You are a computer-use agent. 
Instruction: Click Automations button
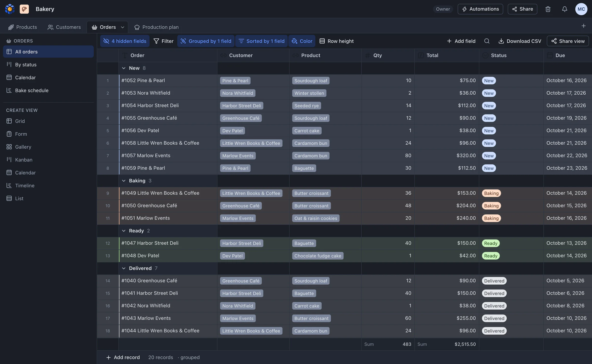(x=480, y=9)
